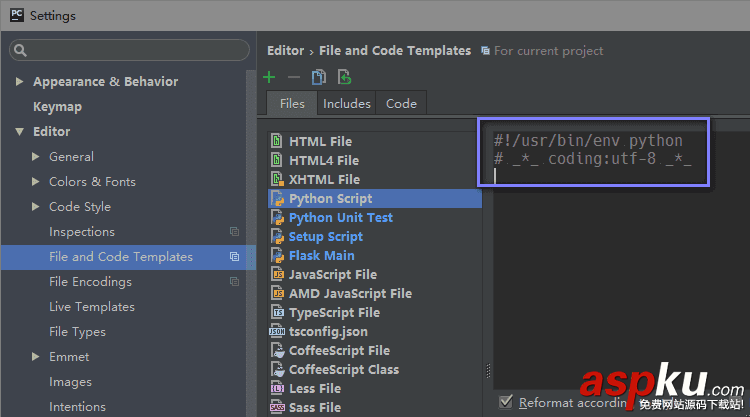750x417 pixels.
Task: Click the CoffeeScript Class icon
Action: pos(277,369)
